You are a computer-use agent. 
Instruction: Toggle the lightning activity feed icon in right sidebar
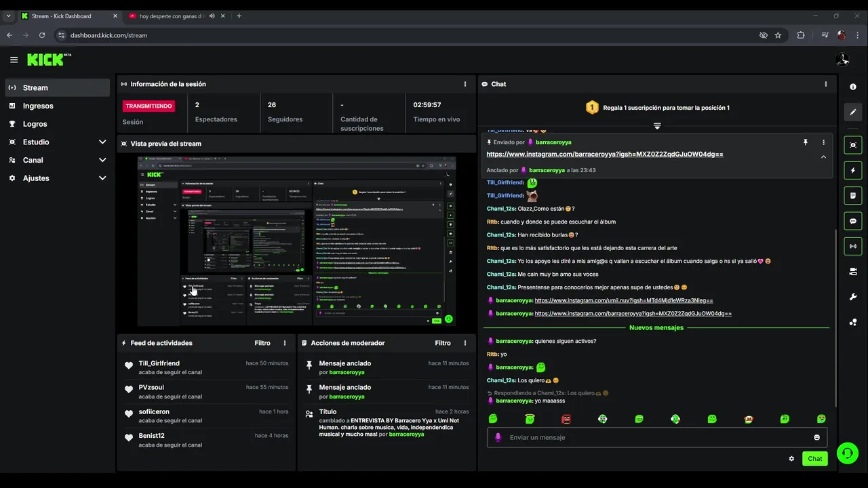(x=853, y=170)
